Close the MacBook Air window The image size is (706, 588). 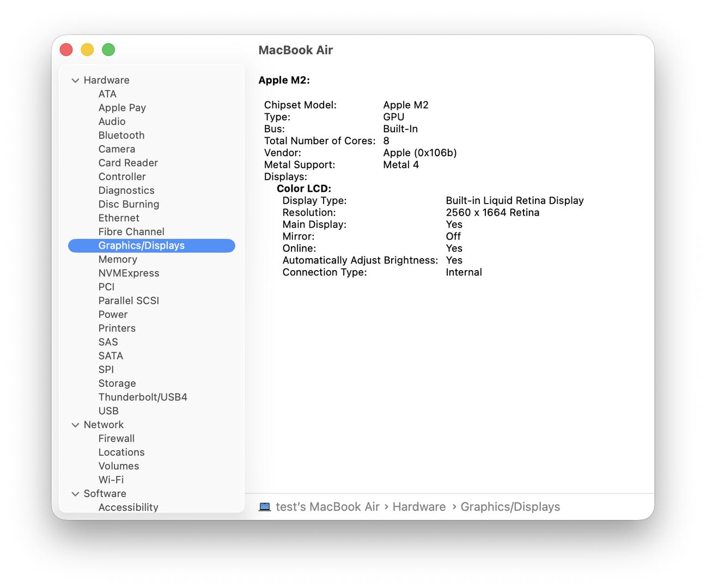(x=66, y=50)
